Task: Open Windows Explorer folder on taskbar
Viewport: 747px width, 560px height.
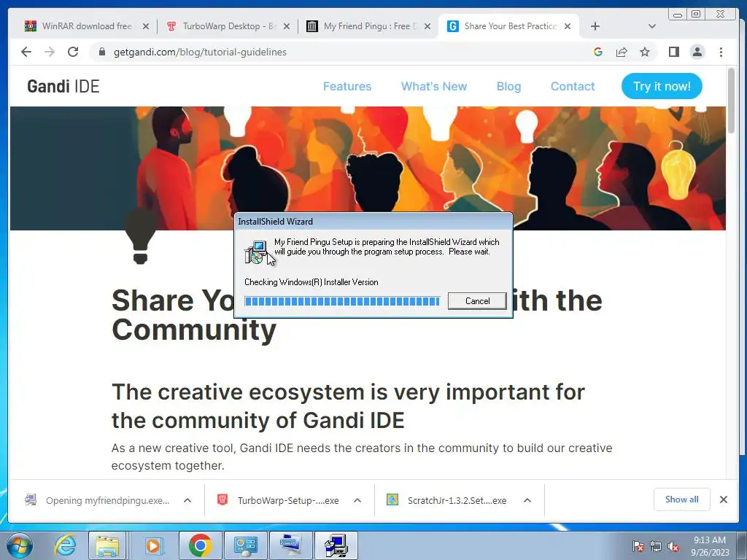Action: pyautogui.click(x=107, y=545)
